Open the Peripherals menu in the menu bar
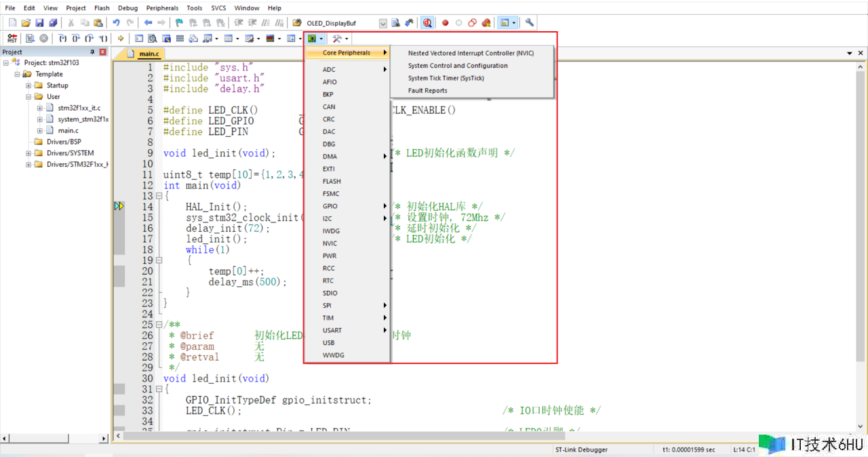The image size is (868, 457). tap(162, 8)
